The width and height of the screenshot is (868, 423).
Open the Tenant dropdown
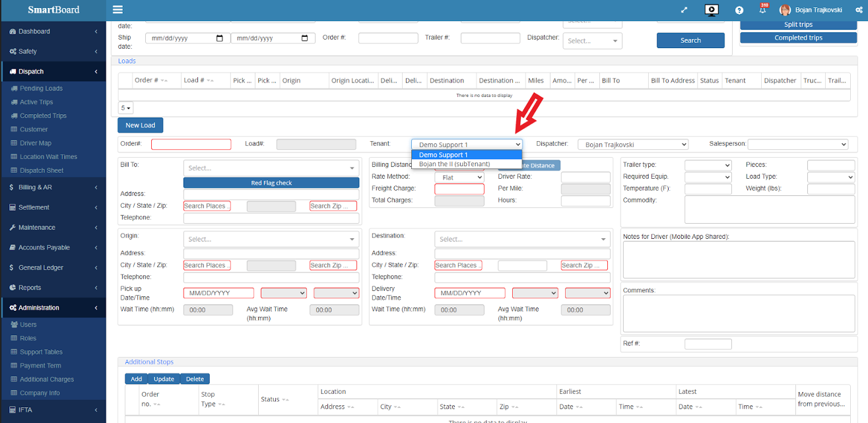[x=467, y=145]
